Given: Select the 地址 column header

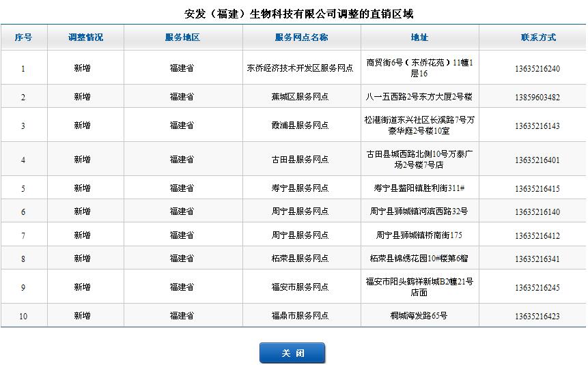Looking at the screenshot, I should pos(419,38).
